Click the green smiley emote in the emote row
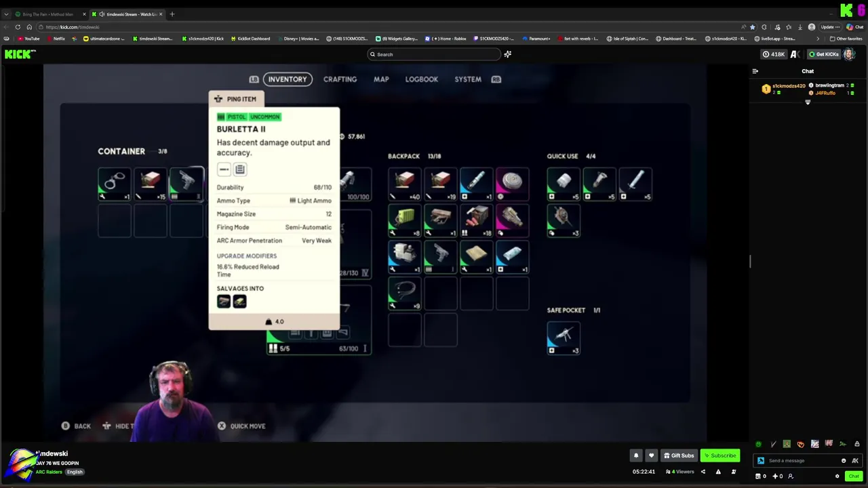The image size is (868, 488). point(758,445)
